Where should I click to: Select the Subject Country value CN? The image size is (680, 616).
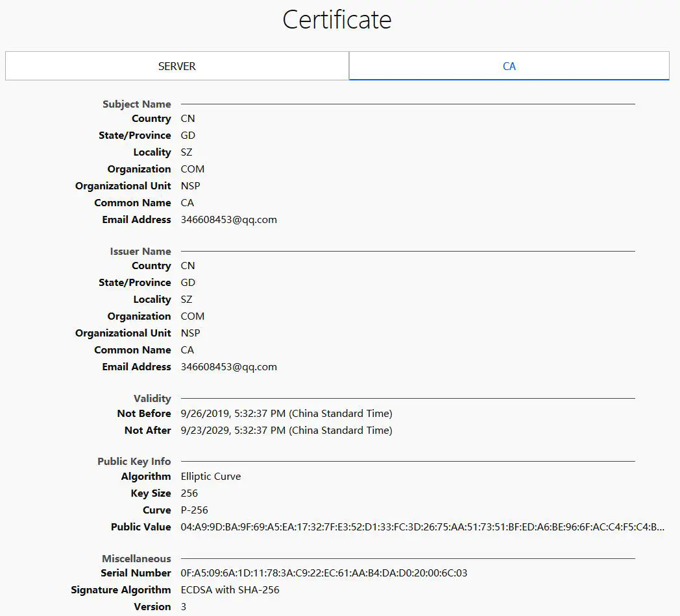point(188,118)
